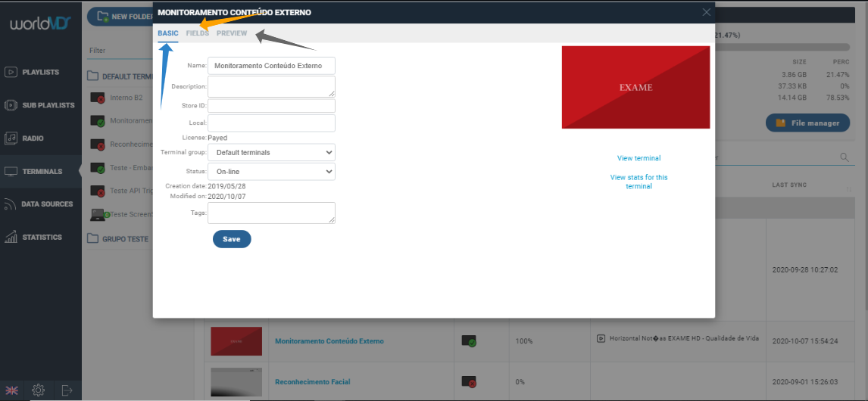The width and height of the screenshot is (868, 401).
Task: Select Teste Screen terminal with laptop icon
Action: click(x=122, y=215)
